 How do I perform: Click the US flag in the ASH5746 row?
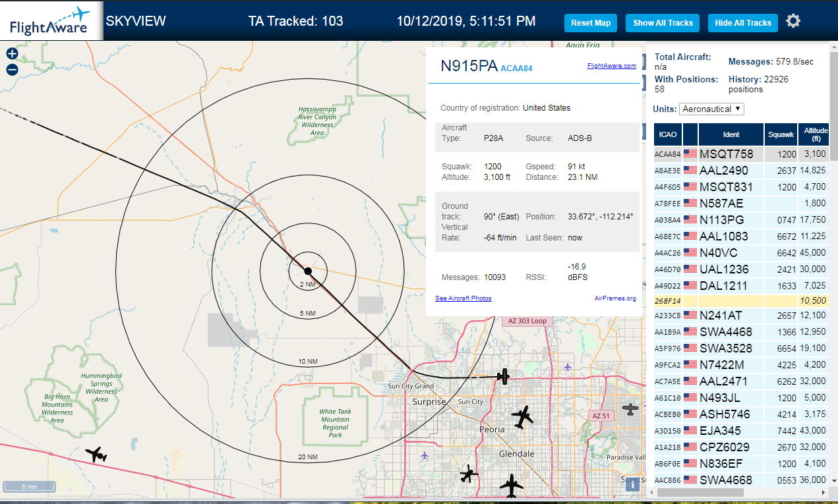(690, 414)
